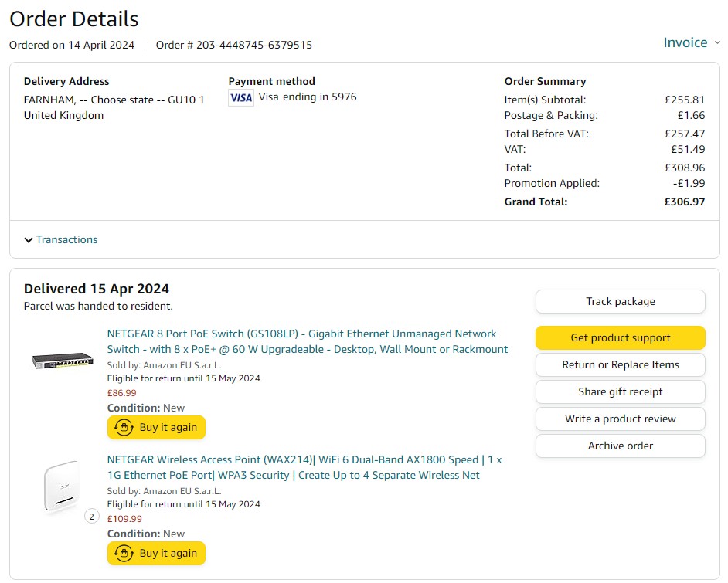728x583 pixels.
Task: Open NETGEAR Wireless Access Point link
Action: coord(304,467)
